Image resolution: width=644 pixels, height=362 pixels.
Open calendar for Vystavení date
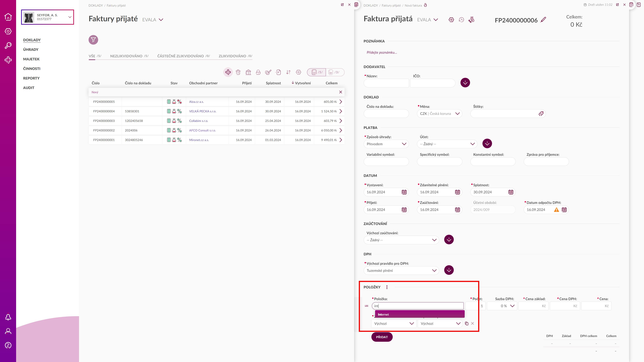(x=404, y=192)
